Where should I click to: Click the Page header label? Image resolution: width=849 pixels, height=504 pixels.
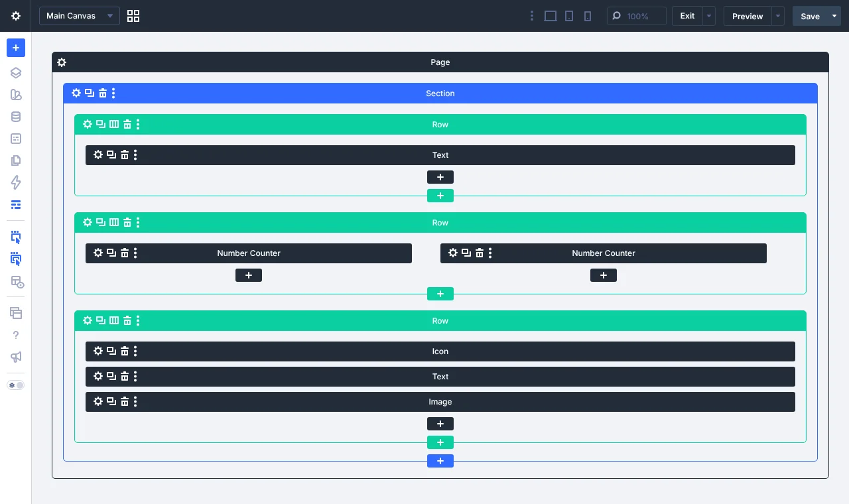click(440, 62)
